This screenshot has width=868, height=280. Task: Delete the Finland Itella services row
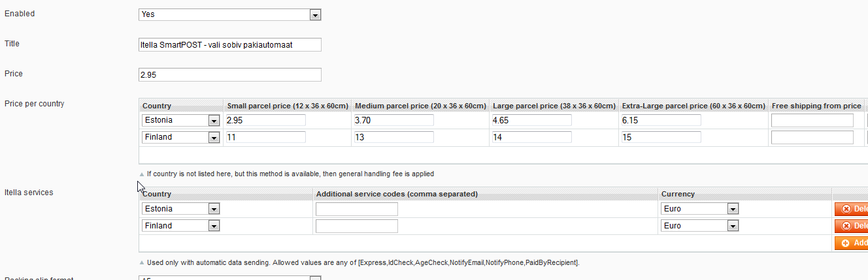[x=851, y=226]
